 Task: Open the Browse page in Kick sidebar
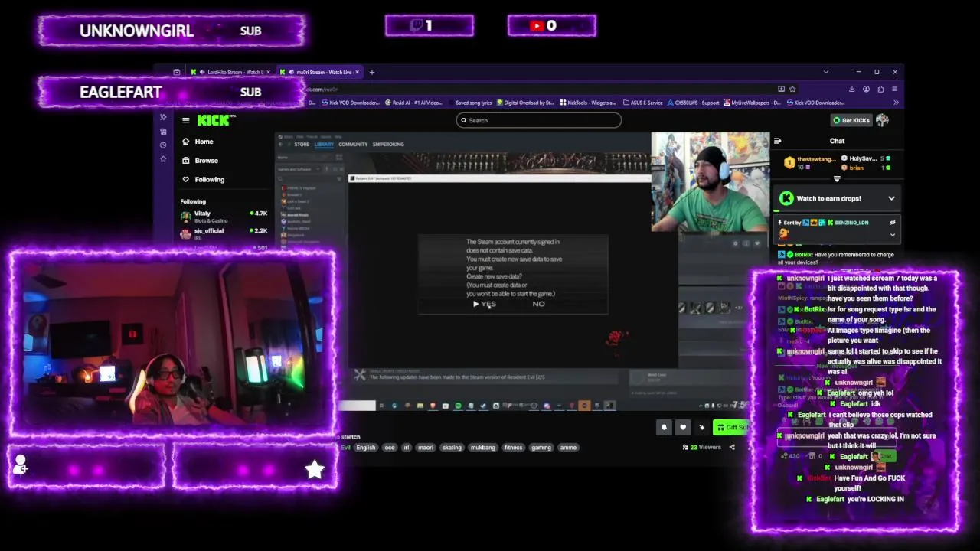200,161
